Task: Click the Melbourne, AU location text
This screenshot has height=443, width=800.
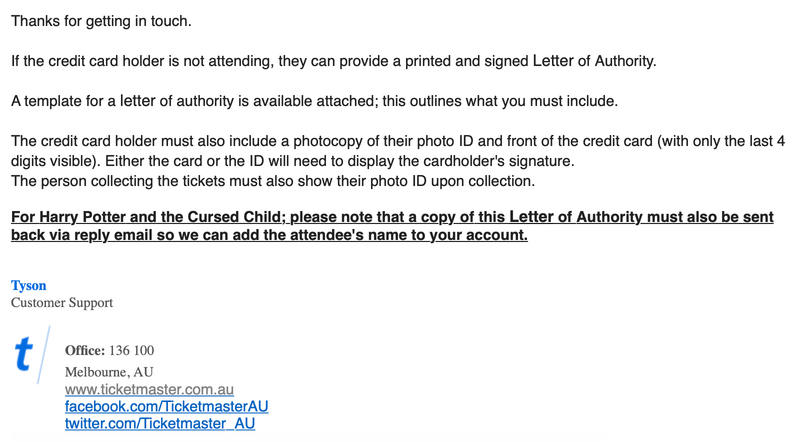Action: pyautogui.click(x=109, y=372)
